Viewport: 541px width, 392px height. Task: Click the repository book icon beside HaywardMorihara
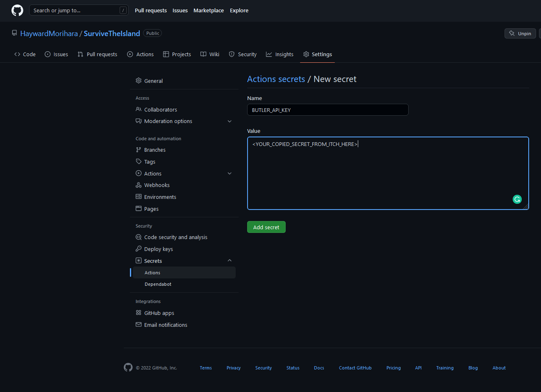point(14,33)
